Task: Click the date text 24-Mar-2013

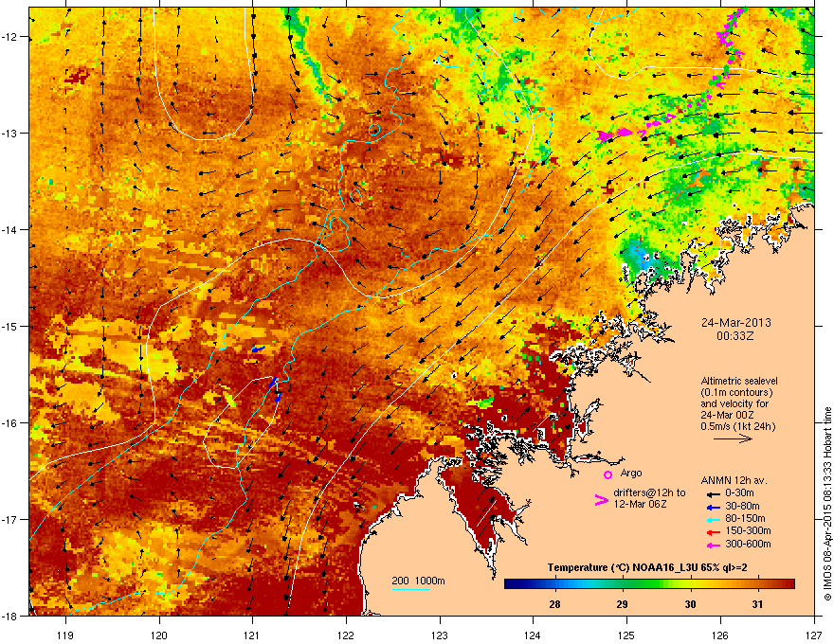Action: [736, 323]
